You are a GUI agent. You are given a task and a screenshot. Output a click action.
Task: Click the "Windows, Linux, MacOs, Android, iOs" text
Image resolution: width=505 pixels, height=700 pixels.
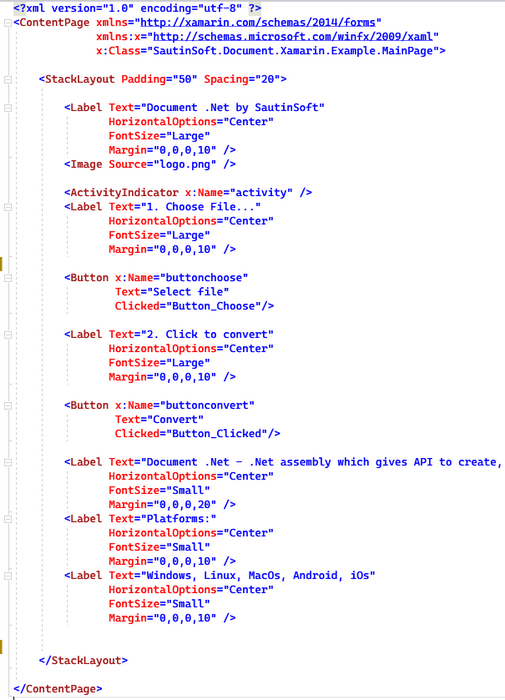pos(258,575)
